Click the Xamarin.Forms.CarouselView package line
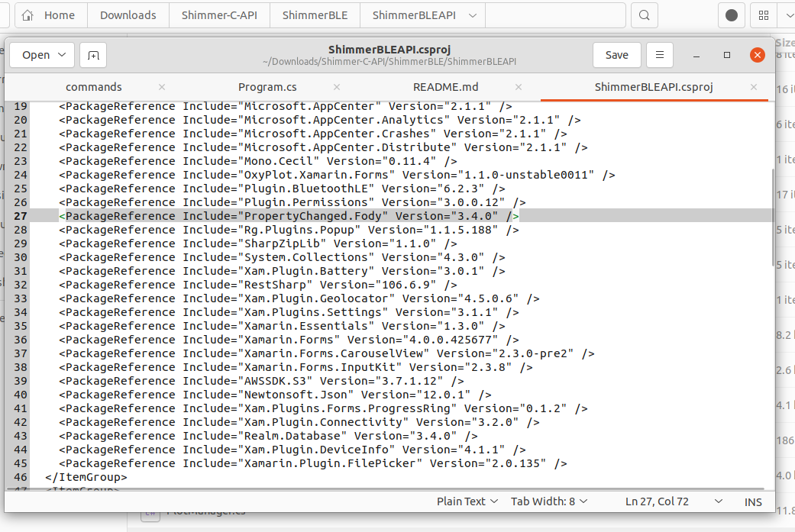795x532 pixels. (327, 353)
